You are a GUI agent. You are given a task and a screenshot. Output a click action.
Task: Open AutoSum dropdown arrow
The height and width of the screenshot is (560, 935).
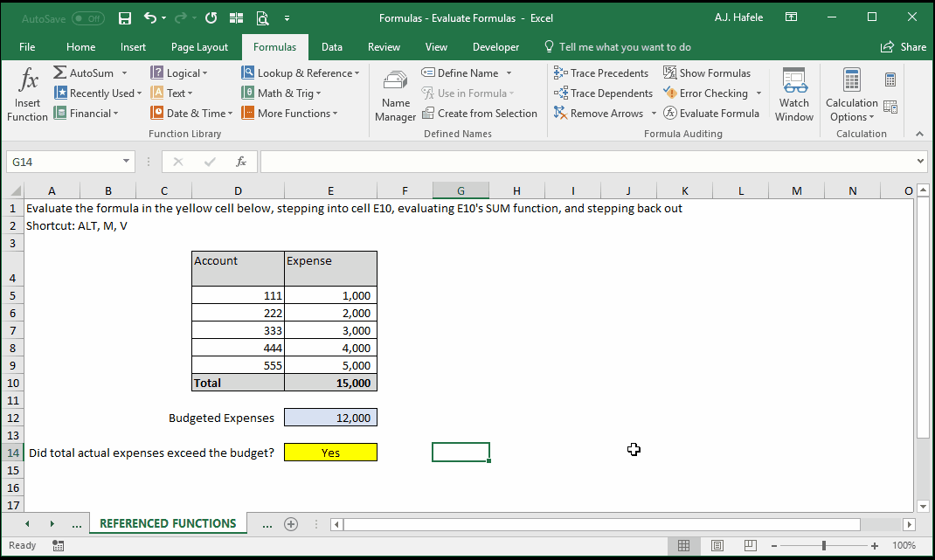[125, 73]
